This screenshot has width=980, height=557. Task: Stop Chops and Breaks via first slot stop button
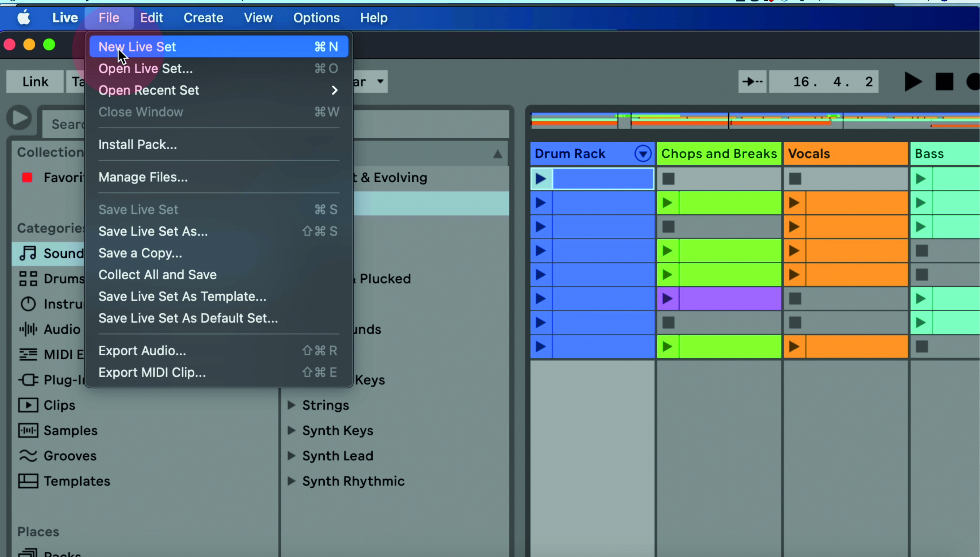669,179
